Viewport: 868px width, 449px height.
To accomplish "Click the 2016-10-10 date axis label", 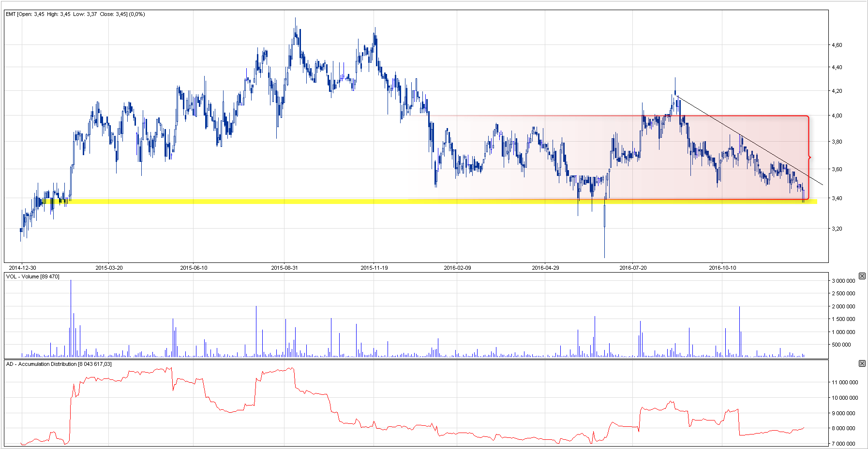I will [x=722, y=268].
